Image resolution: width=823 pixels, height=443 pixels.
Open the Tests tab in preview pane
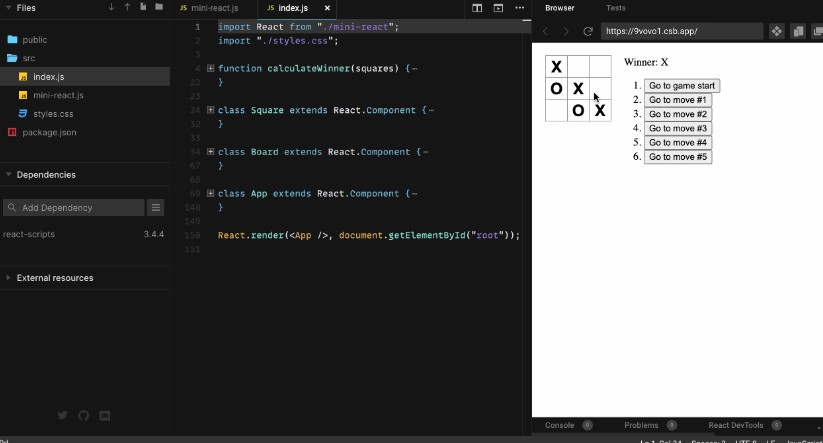click(x=616, y=8)
